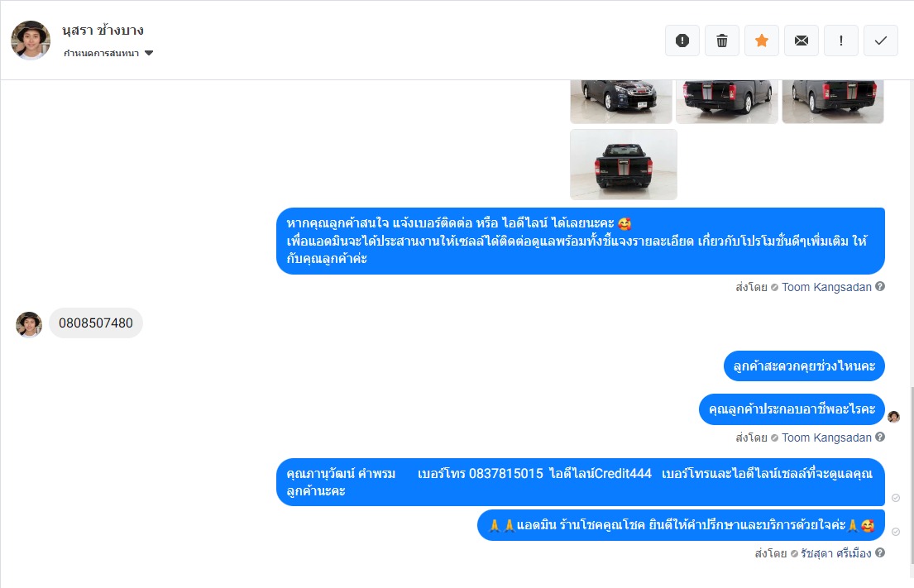The width and height of the screenshot is (914, 588).
Task: Click the conversation scrollbar thumb
Action: (911, 475)
